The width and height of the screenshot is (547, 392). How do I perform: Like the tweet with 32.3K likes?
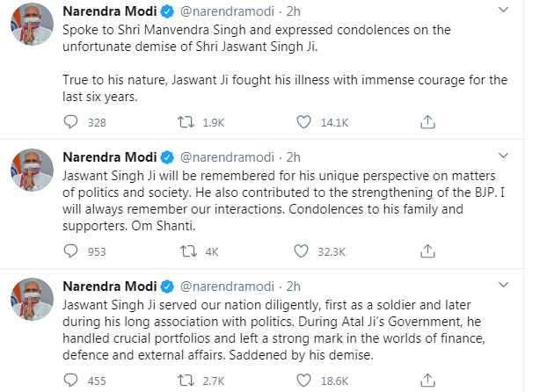[x=301, y=251]
